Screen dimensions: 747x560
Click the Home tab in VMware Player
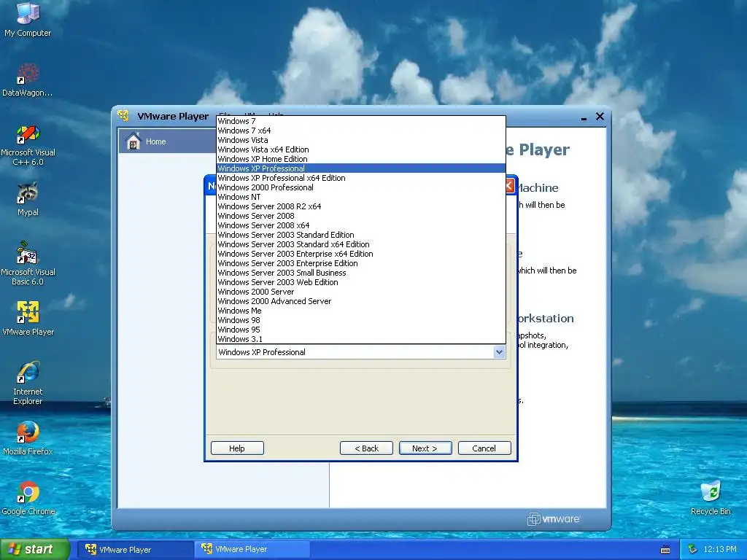coord(167,141)
